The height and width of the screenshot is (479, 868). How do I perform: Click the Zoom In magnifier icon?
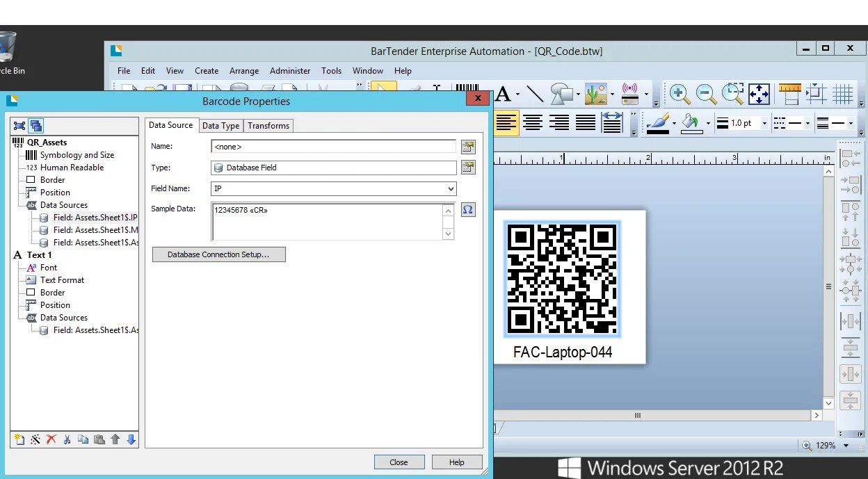(680, 94)
